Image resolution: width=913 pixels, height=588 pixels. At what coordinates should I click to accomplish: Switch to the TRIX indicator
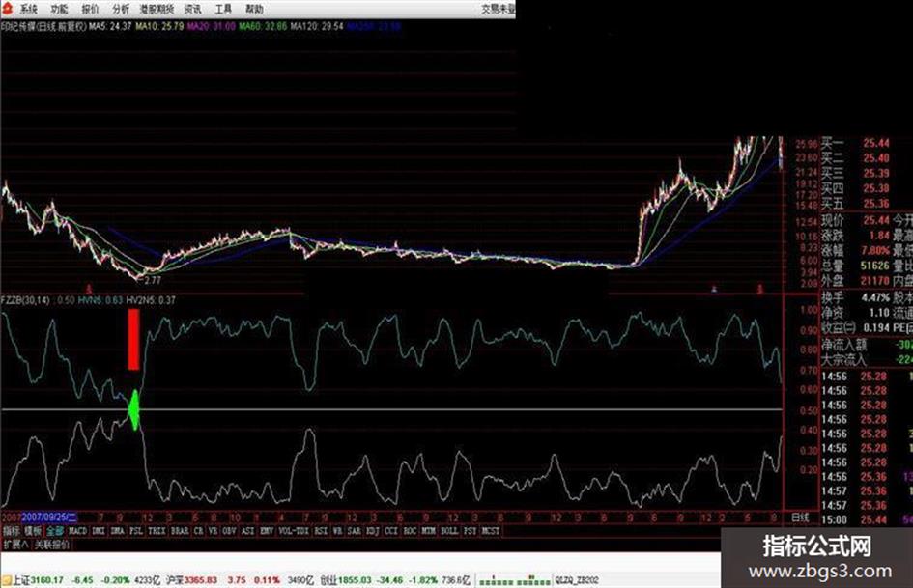click(x=157, y=531)
